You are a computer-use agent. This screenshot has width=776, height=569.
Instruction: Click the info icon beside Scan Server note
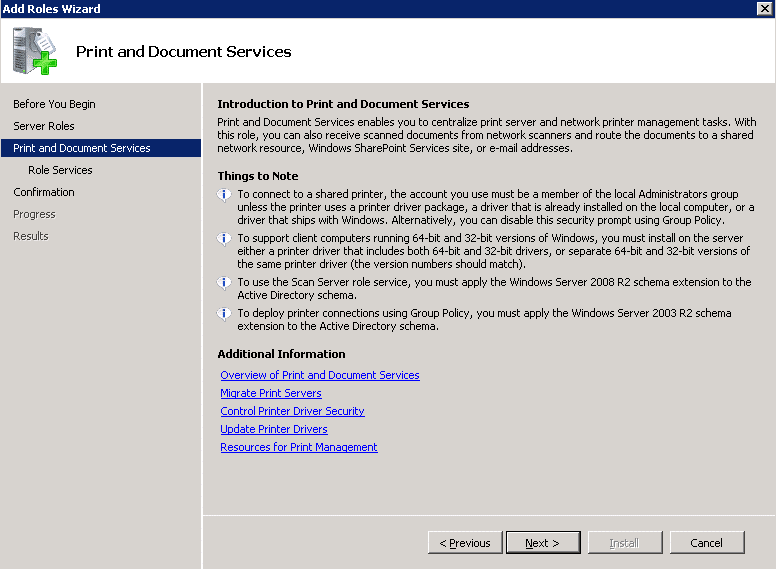224,283
